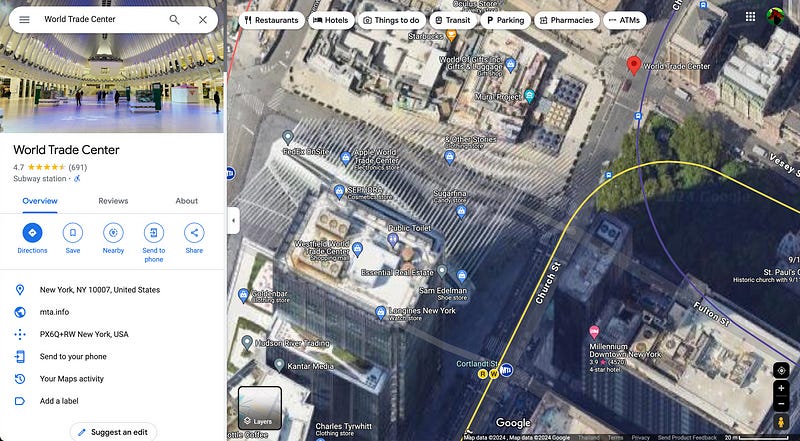Show Parking on the map
Image resolution: width=800 pixels, height=441 pixels.
click(x=505, y=20)
